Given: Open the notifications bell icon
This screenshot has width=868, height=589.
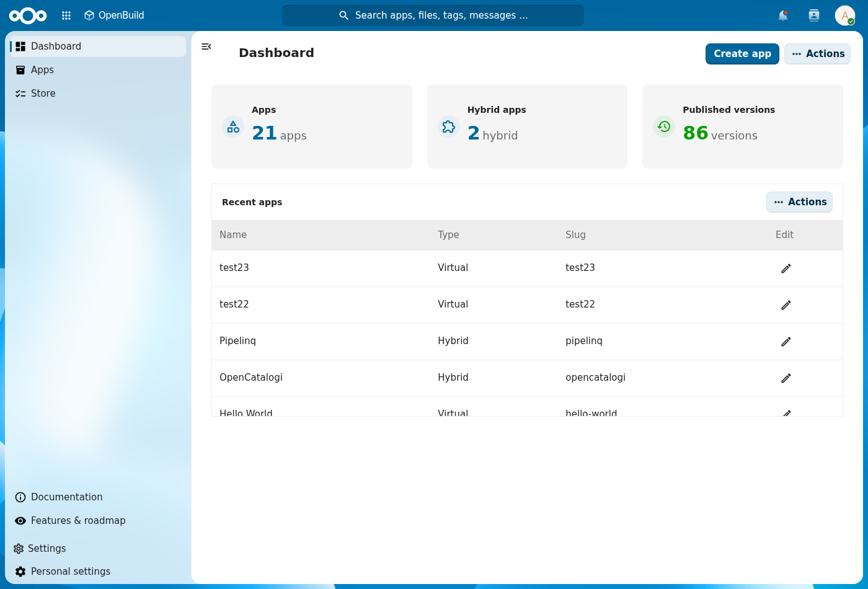Looking at the screenshot, I should coord(783,15).
